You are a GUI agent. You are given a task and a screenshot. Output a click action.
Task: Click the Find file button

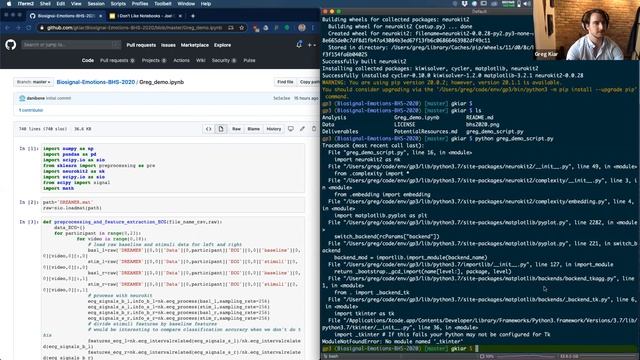click(285, 82)
